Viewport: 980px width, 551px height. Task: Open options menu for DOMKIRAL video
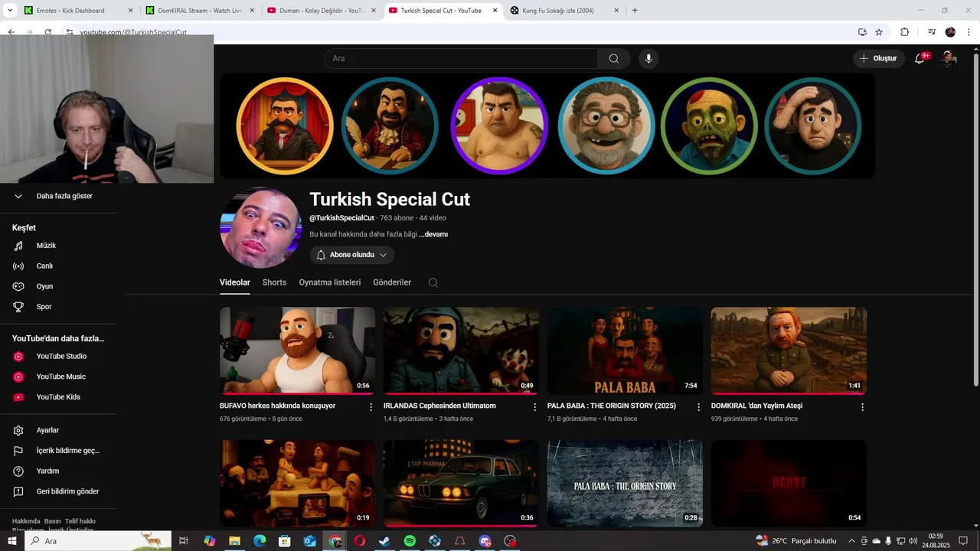862,407
